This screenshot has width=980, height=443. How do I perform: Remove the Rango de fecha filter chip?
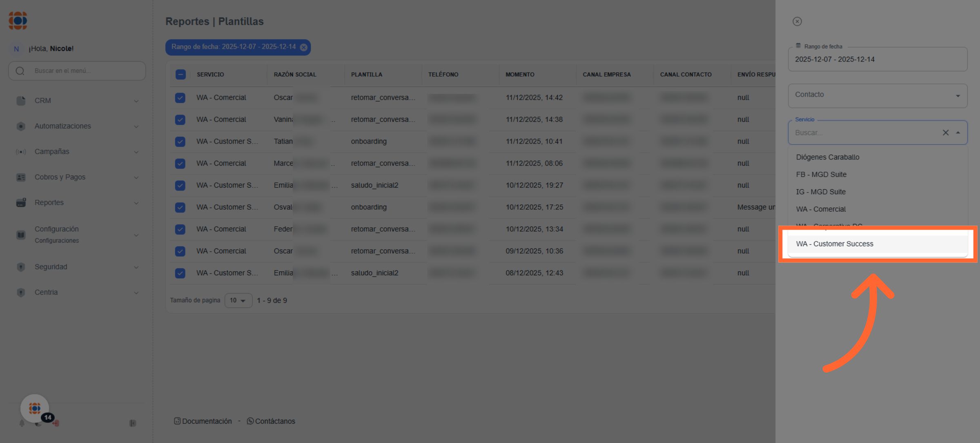[304, 47]
